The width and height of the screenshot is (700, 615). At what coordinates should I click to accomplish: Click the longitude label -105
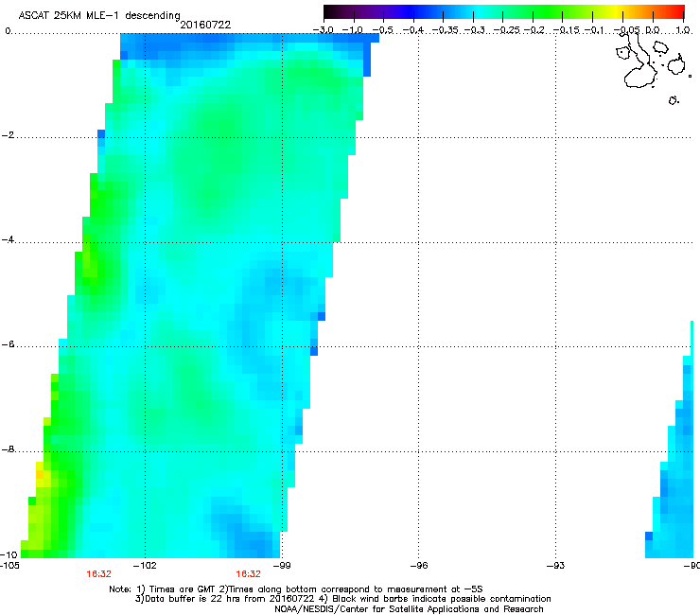point(9,566)
